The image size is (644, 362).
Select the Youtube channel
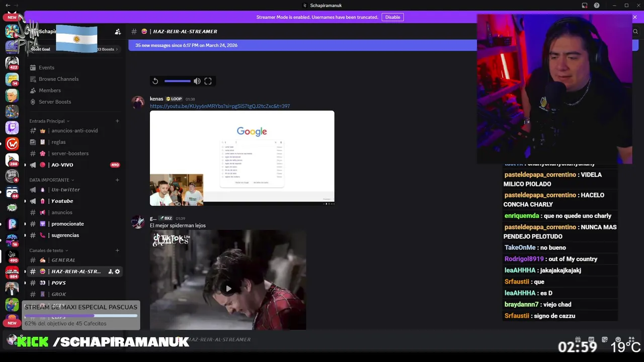74,201
